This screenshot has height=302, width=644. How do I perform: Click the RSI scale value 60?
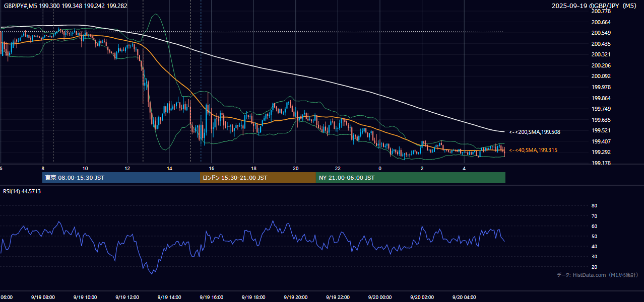coord(594,226)
